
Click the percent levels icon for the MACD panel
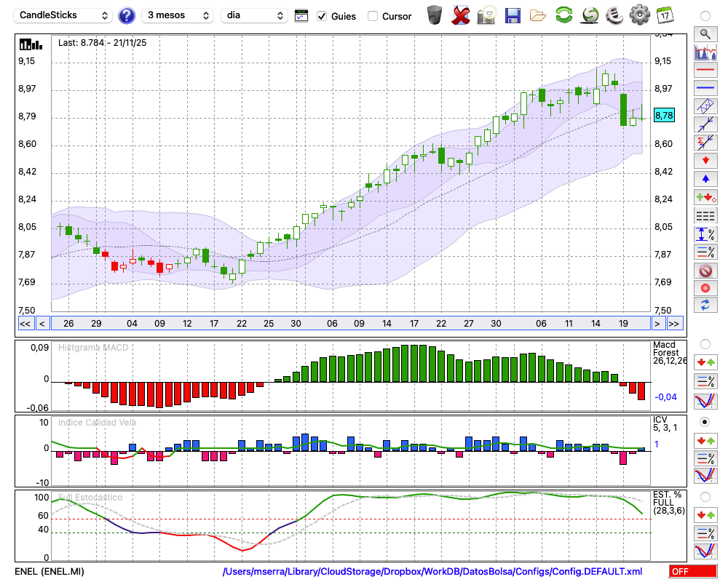click(705, 381)
